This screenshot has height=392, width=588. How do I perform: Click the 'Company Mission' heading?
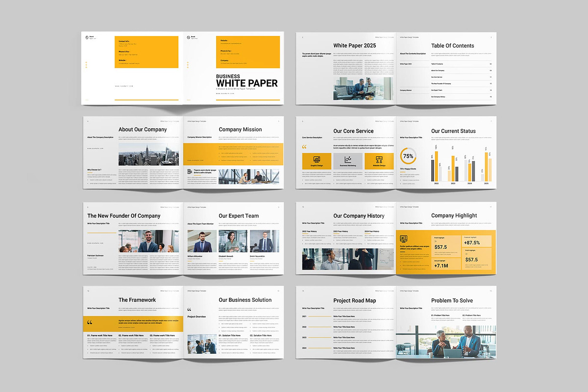pyautogui.click(x=240, y=129)
